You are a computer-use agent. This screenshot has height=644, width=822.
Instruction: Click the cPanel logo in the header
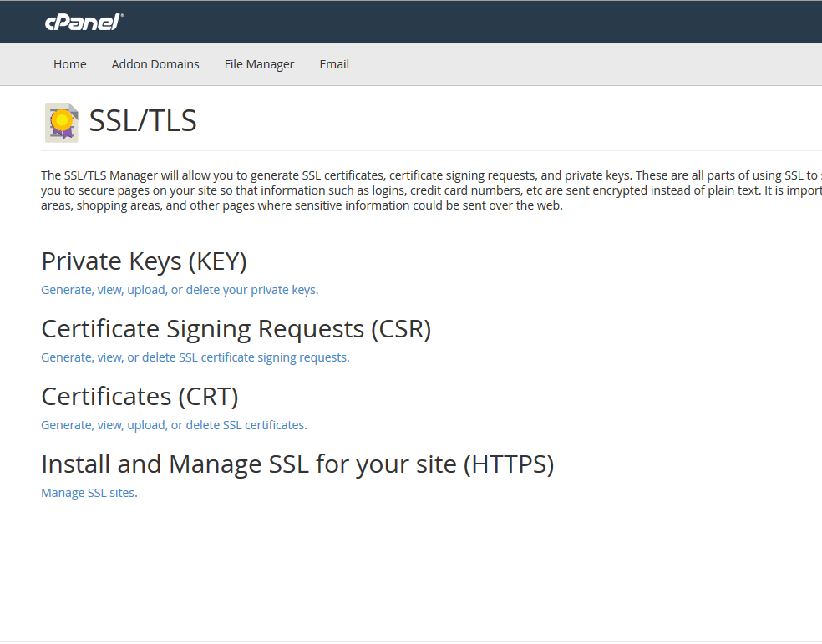pyautogui.click(x=82, y=22)
